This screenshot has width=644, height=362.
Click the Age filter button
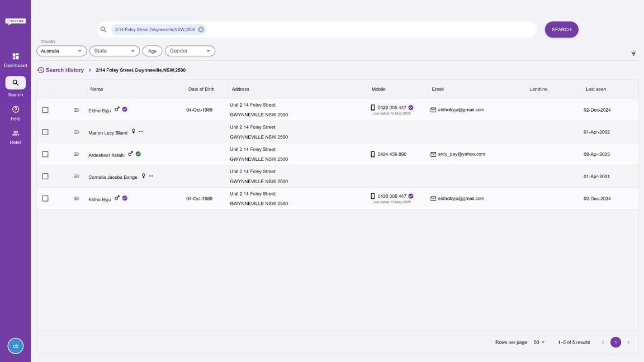tap(152, 51)
